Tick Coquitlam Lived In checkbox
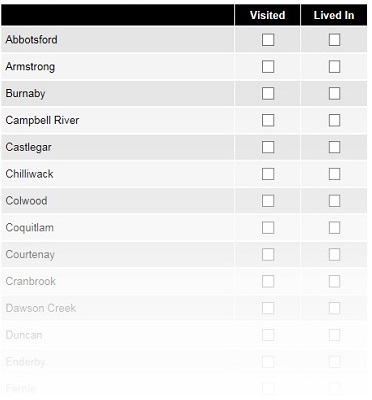The image size is (372, 400). tap(334, 228)
